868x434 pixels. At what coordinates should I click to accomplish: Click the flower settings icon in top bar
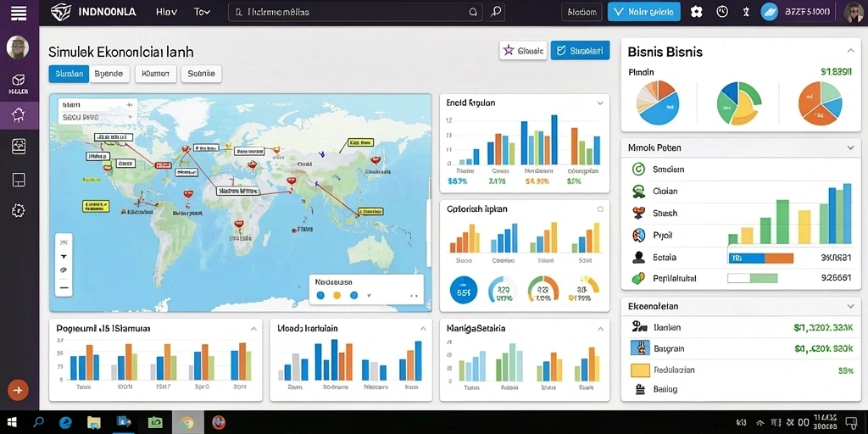click(x=697, y=12)
